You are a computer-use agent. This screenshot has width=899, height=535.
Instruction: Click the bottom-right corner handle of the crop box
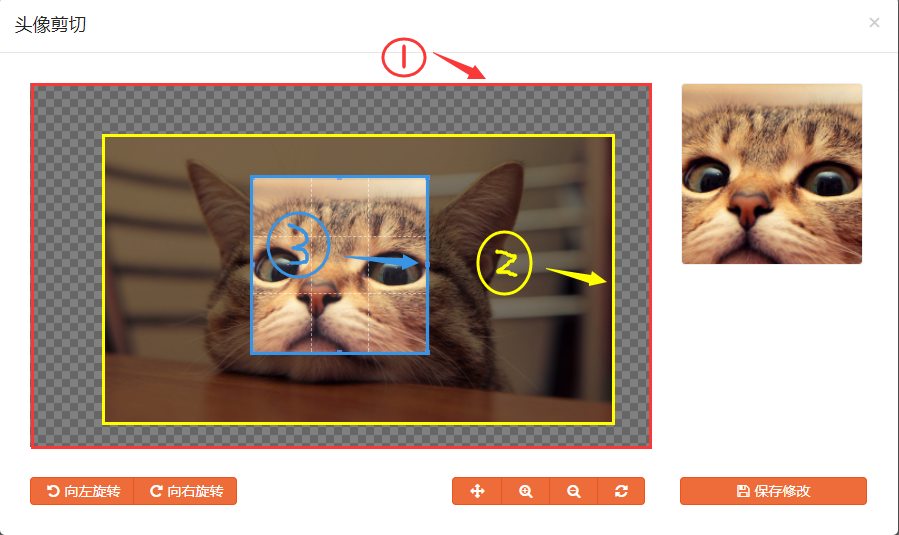(x=428, y=352)
